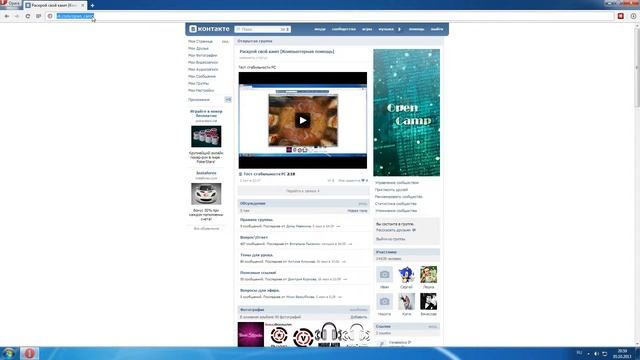Click the taskbar clock
Screen dimensions: 640x360
point(622,353)
